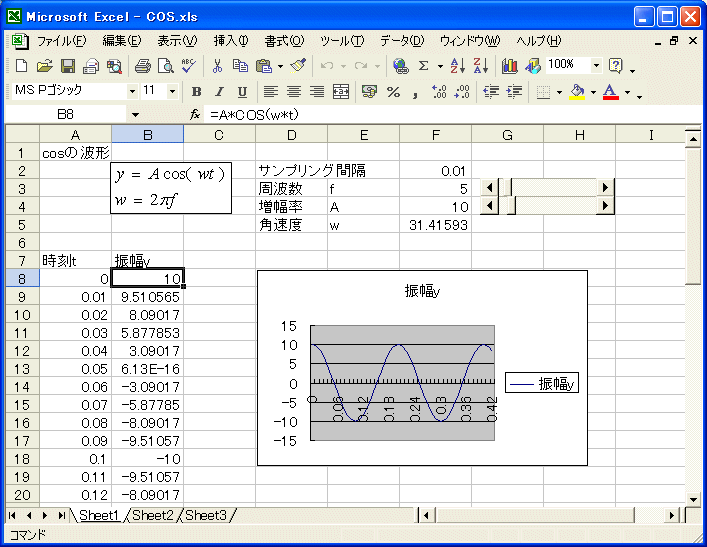Open the Fill Color dropdown arrow

pyautogui.click(x=593, y=92)
